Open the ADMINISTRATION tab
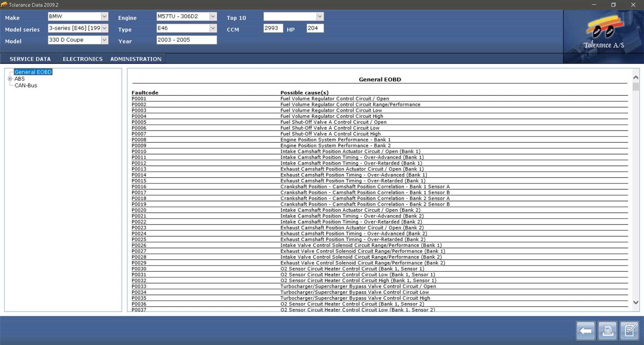This screenshot has height=345, width=644. (x=136, y=59)
